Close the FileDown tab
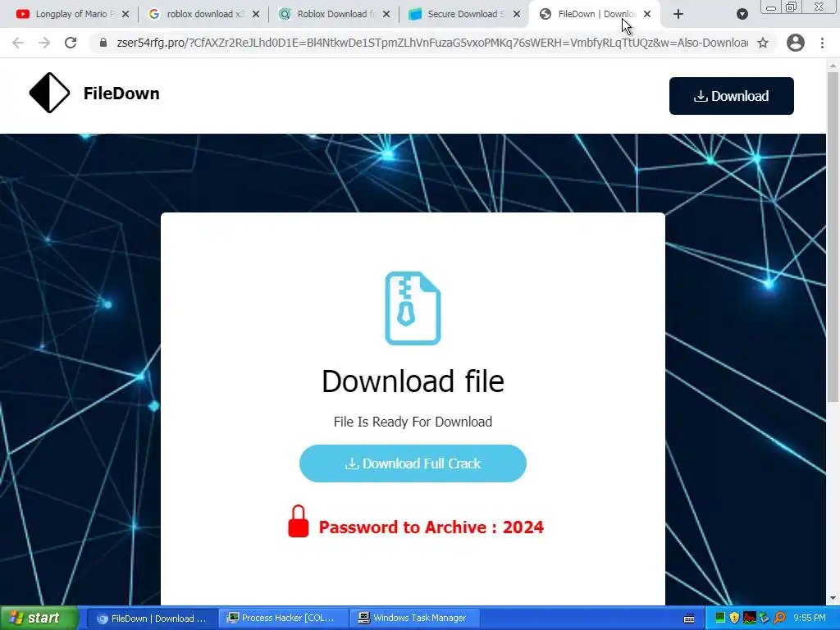Screen dimensions: 840x630 pyautogui.click(x=647, y=15)
